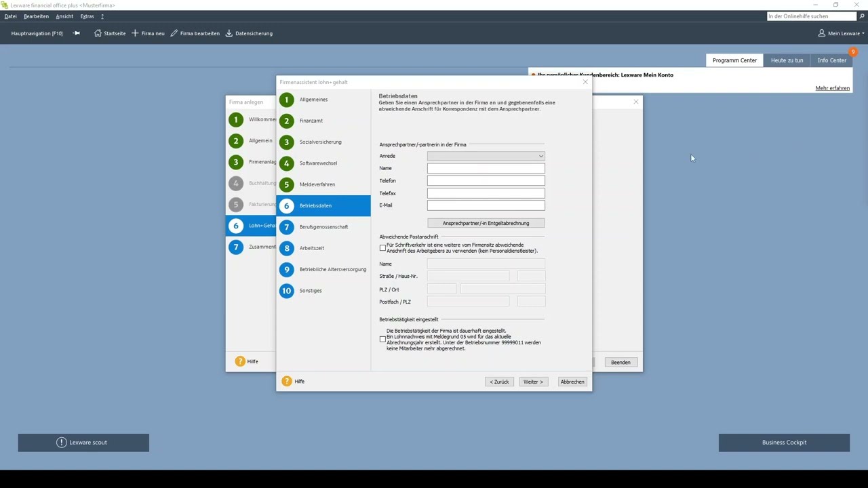Viewport: 868px width, 488px height.
Task: Click into the E-Mail input field
Action: click(x=486, y=205)
